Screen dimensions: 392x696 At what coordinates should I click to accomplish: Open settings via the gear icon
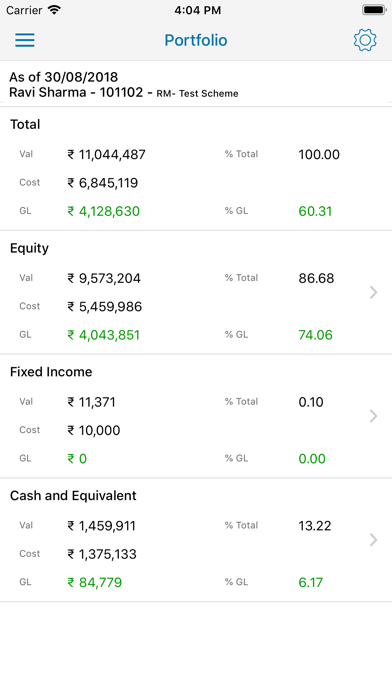365,40
